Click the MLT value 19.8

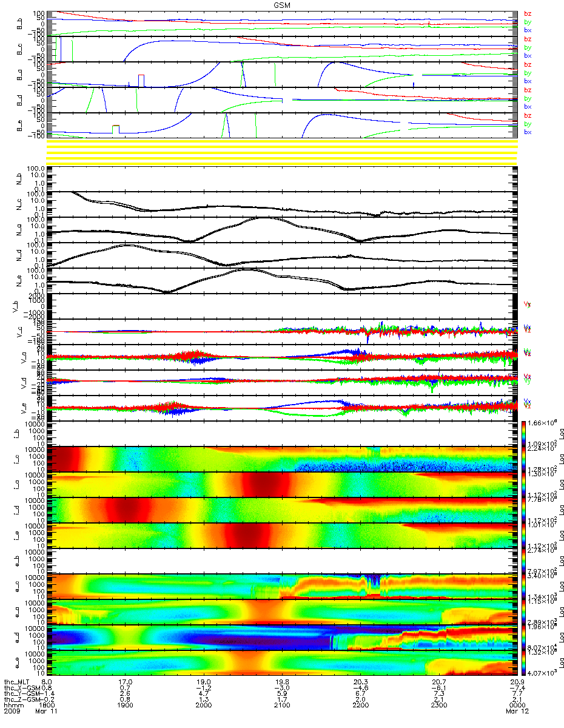(282, 681)
